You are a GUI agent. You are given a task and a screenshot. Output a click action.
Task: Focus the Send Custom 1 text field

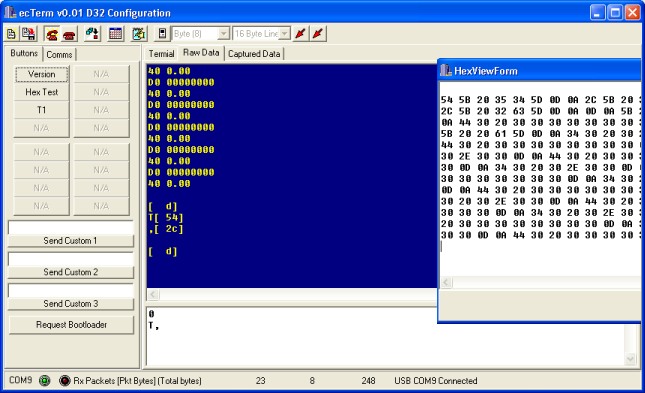(71, 228)
